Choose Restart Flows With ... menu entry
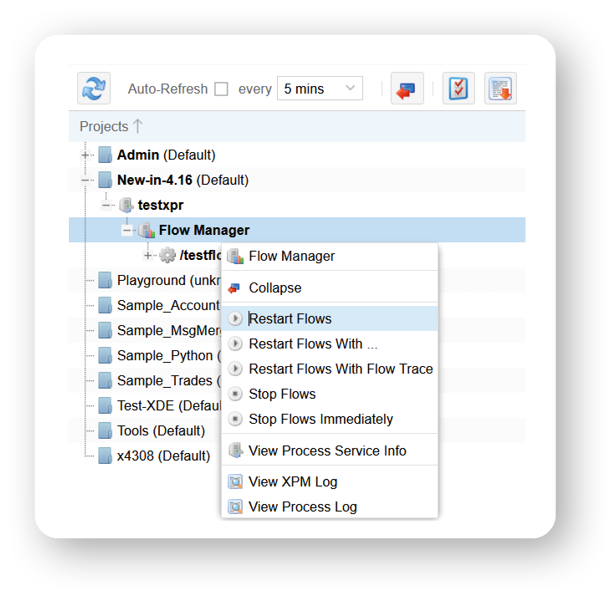This screenshot has width=615, height=598. (329, 344)
